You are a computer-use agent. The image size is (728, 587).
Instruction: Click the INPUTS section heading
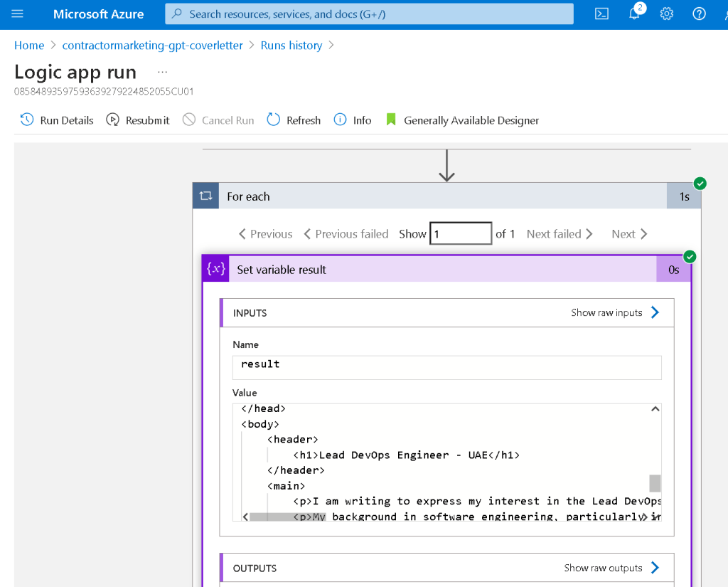point(250,313)
